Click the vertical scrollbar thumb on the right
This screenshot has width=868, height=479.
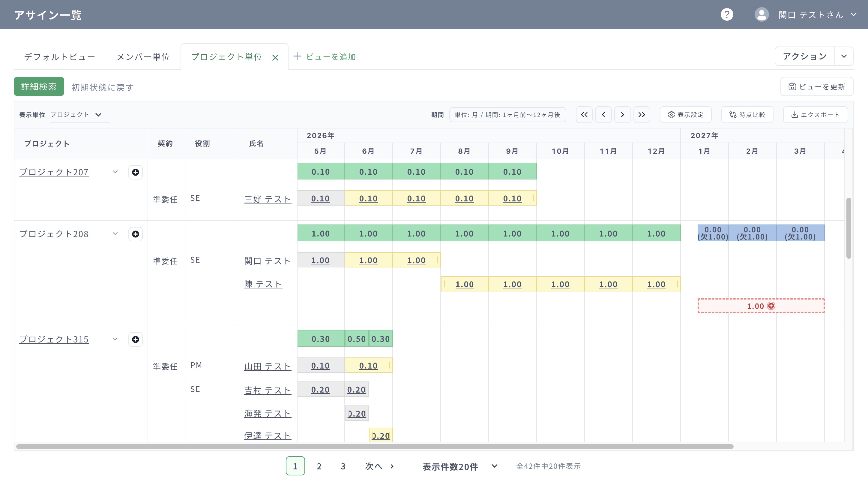point(849,228)
